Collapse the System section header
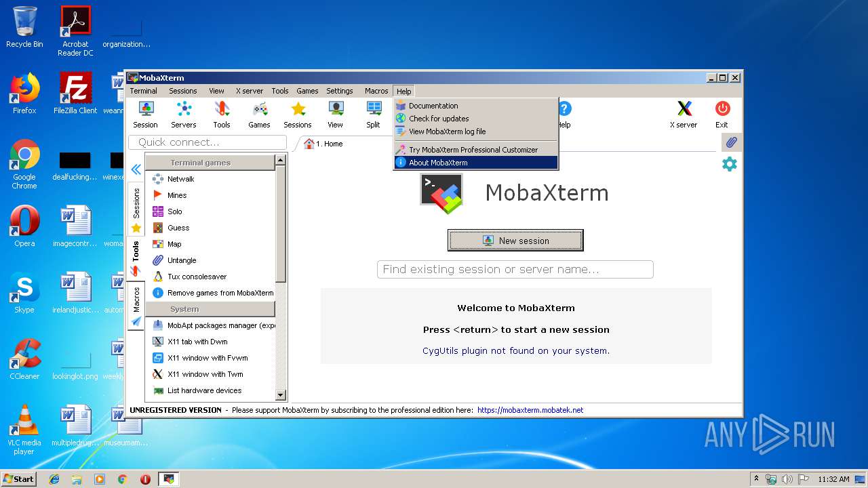 tap(210, 309)
